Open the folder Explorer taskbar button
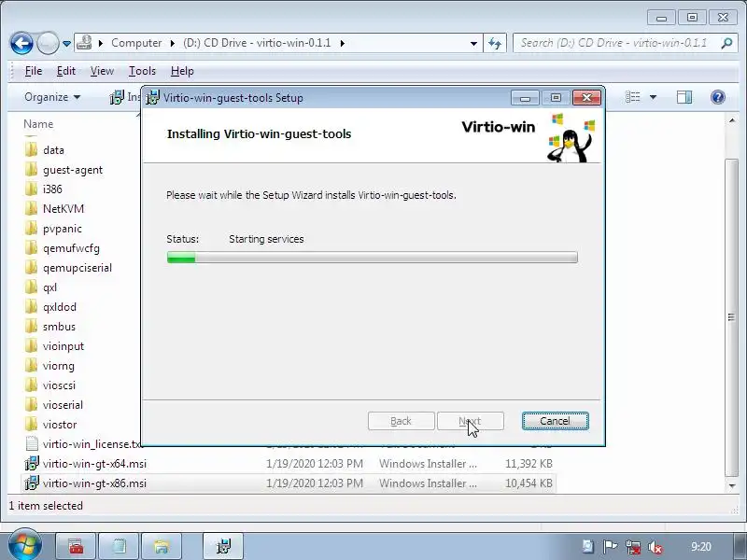The height and width of the screenshot is (560, 747). (x=162, y=546)
